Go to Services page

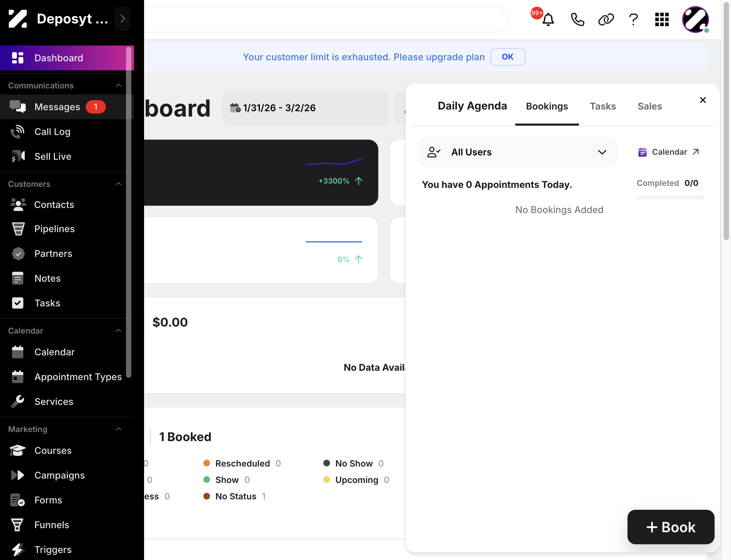tap(67, 402)
